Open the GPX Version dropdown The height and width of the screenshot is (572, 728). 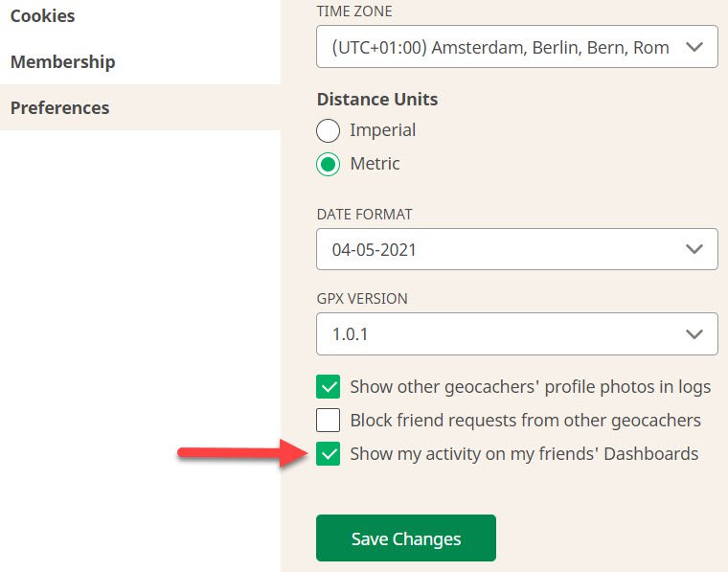point(516,333)
